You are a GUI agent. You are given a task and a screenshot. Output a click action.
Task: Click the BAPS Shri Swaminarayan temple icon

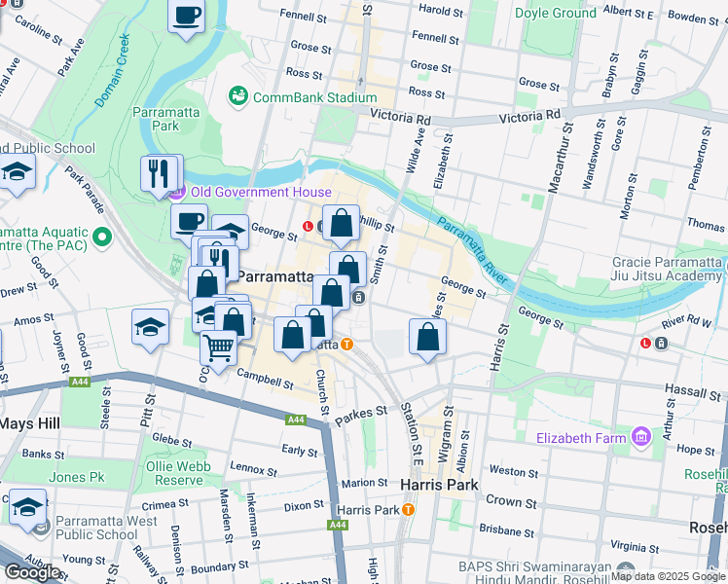point(627,569)
